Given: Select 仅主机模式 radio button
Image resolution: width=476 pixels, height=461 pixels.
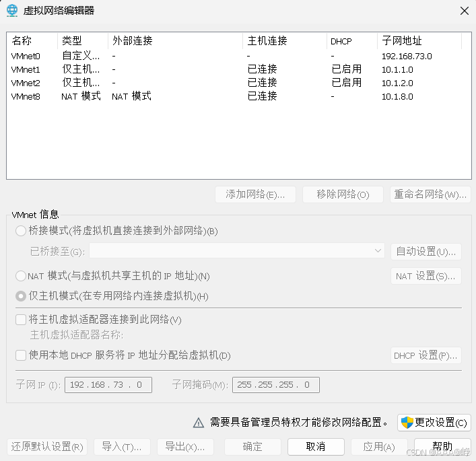Looking at the screenshot, I should pyautogui.click(x=21, y=296).
